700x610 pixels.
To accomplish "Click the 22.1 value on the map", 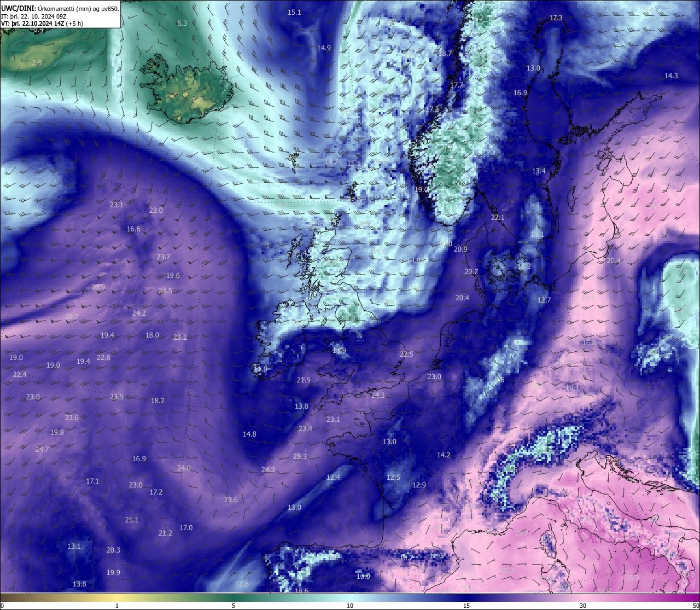I will pos(498,218).
